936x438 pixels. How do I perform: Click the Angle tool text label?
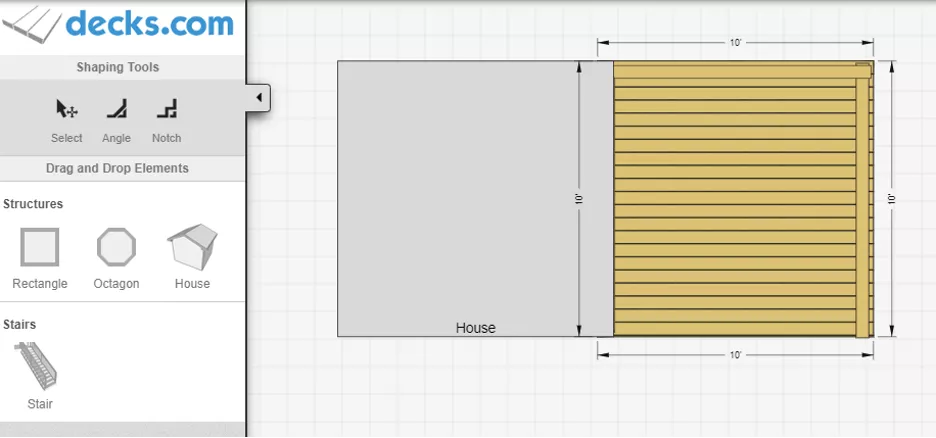[116, 138]
